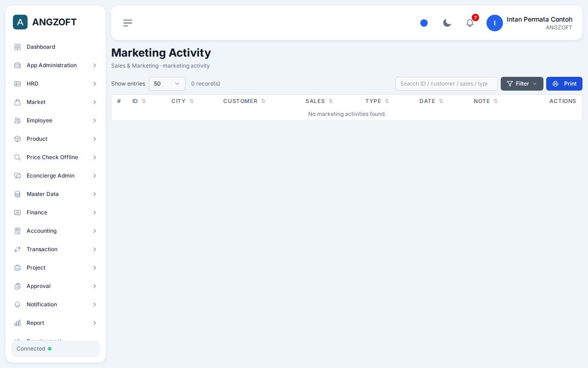This screenshot has height=368, width=588.
Task: Click the Print button
Action: point(564,84)
